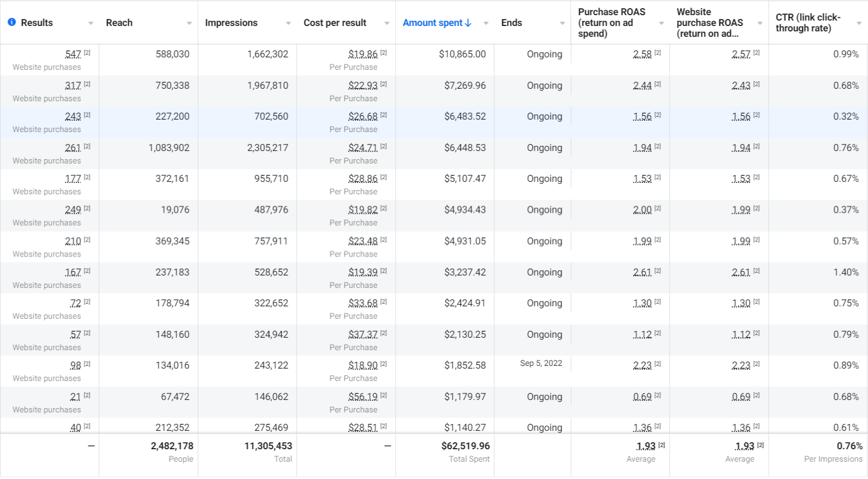868x479 pixels.
Task: Click the footnote marker next to 2.00 ROAS
Action: tap(658, 208)
